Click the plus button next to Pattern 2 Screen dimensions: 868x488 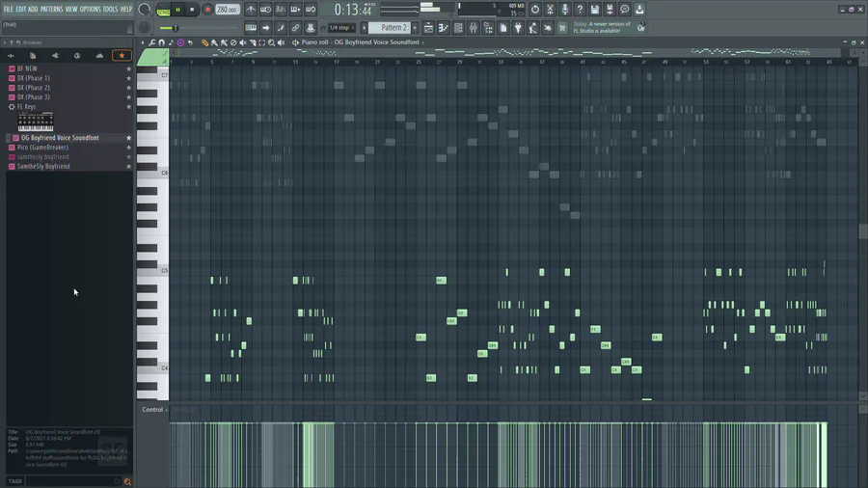coord(415,28)
